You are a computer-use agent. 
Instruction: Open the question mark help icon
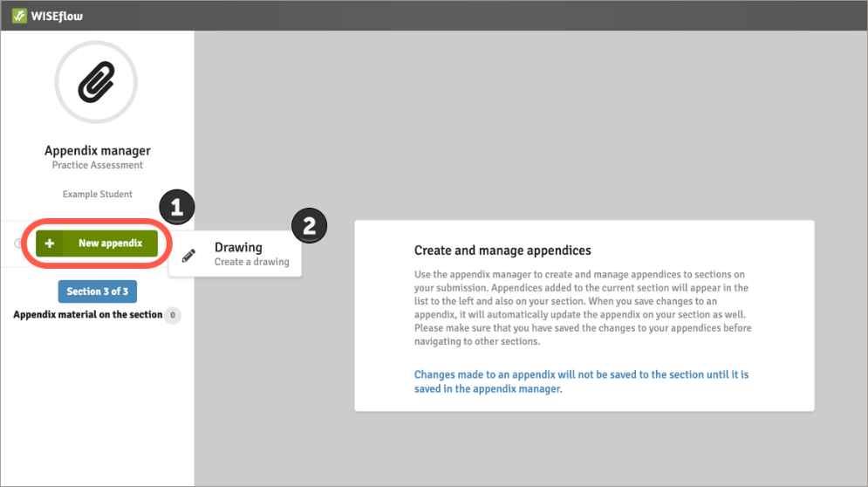[19, 244]
